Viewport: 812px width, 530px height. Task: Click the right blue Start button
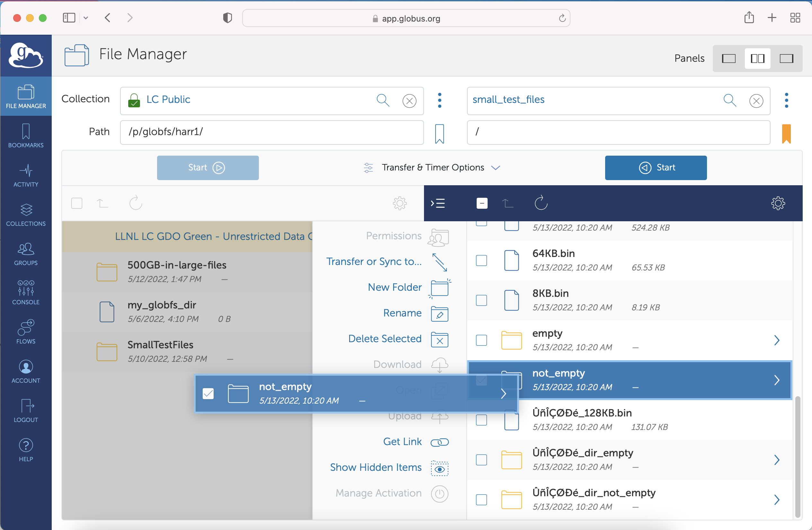point(655,167)
